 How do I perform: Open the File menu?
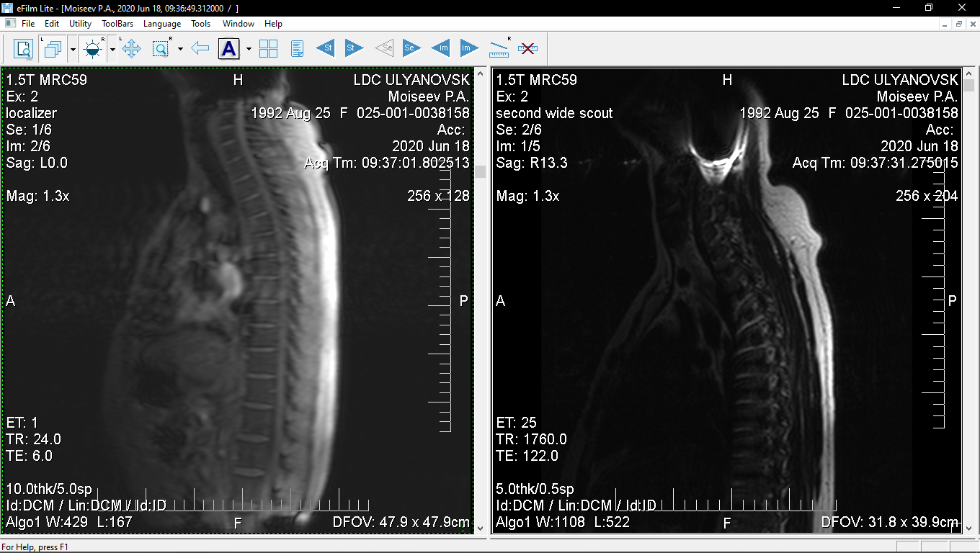[28, 24]
